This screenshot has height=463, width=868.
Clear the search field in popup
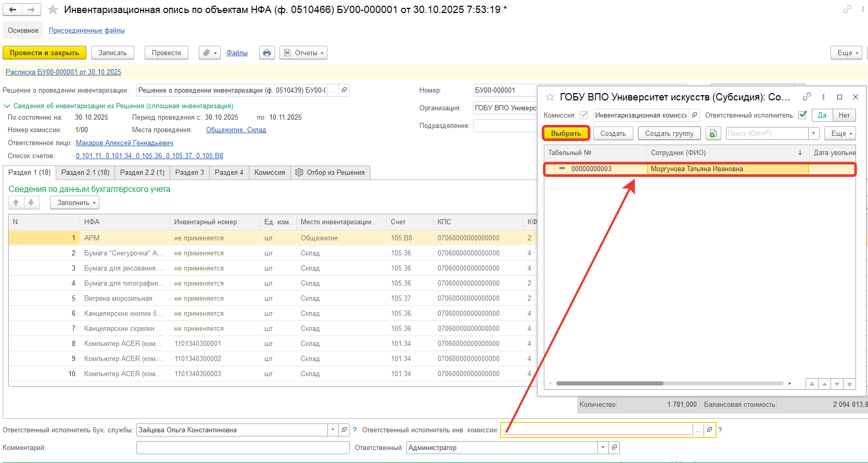813,133
